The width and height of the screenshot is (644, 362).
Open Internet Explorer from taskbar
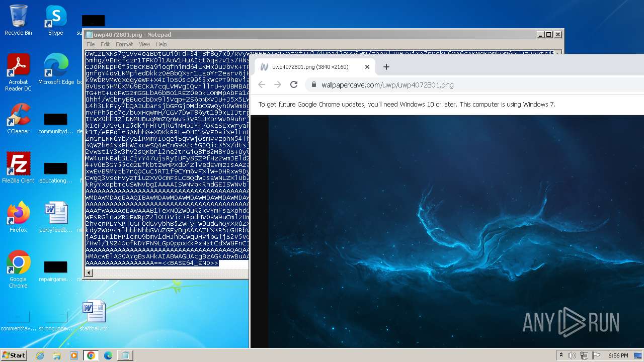click(x=40, y=355)
